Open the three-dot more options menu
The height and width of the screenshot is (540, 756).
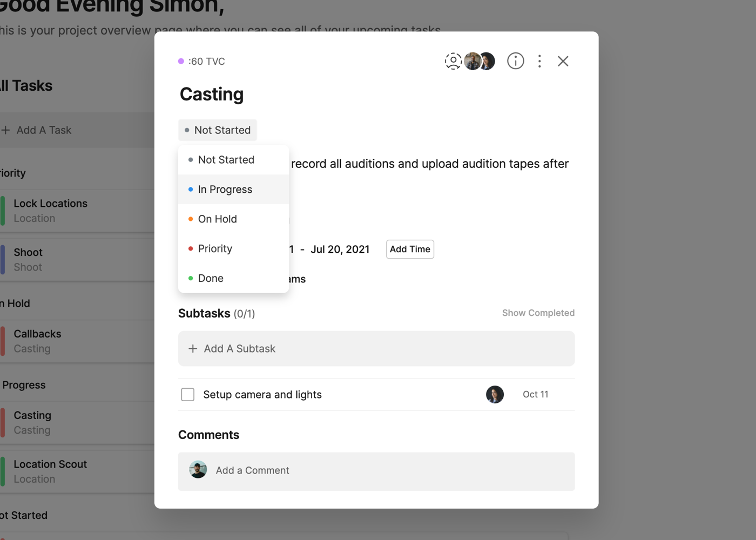(539, 61)
